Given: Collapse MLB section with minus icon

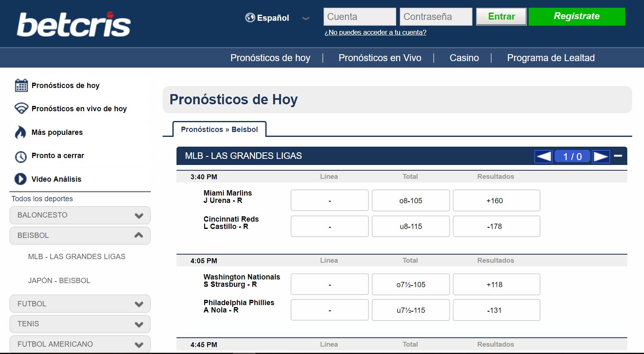Looking at the screenshot, I should click(618, 156).
